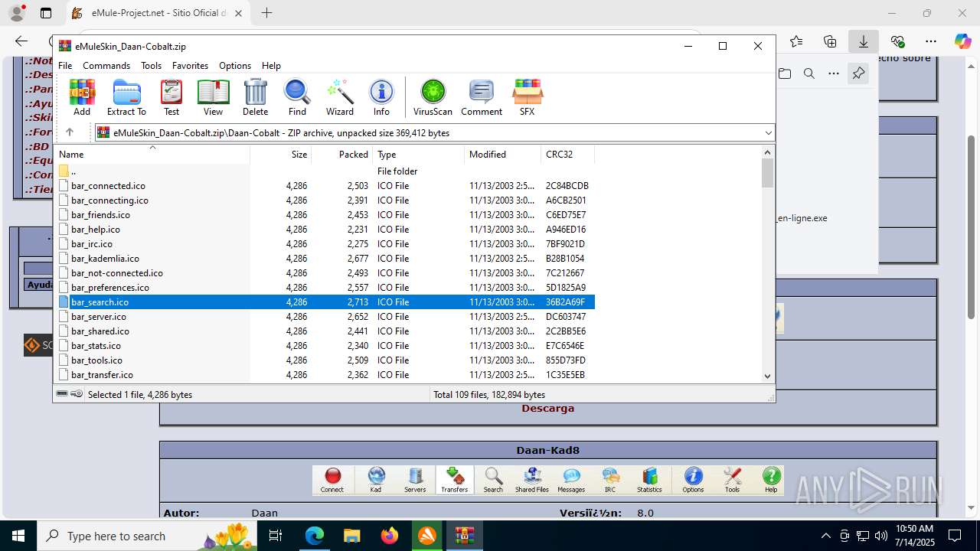Sort file list by Name column
Viewport: 980px width, 551px height.
(x=152, y=154)
